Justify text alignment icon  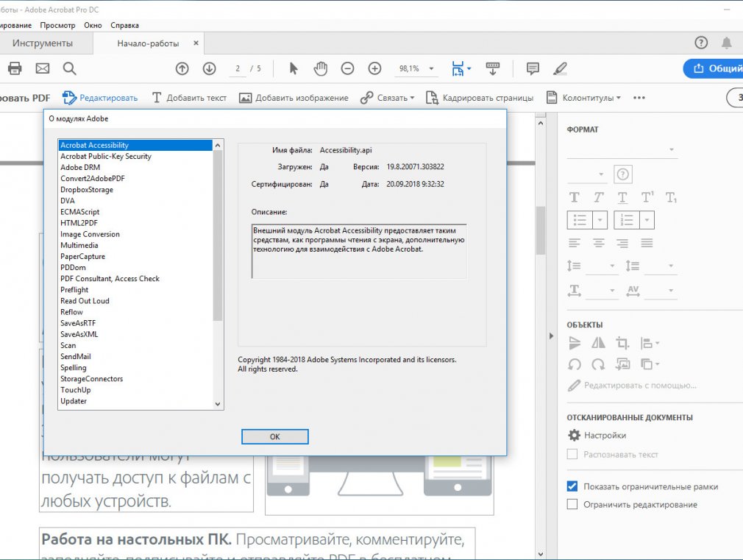[647, 244]
